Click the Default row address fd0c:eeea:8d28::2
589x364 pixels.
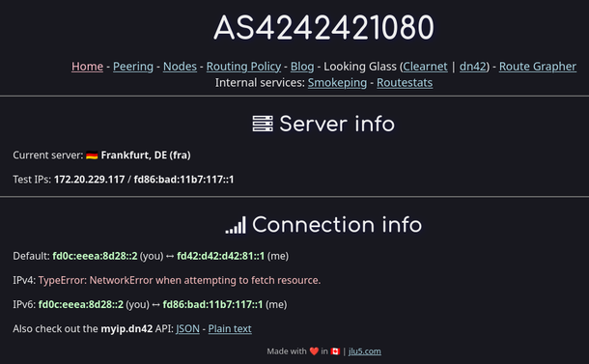(x=95, y=256)
